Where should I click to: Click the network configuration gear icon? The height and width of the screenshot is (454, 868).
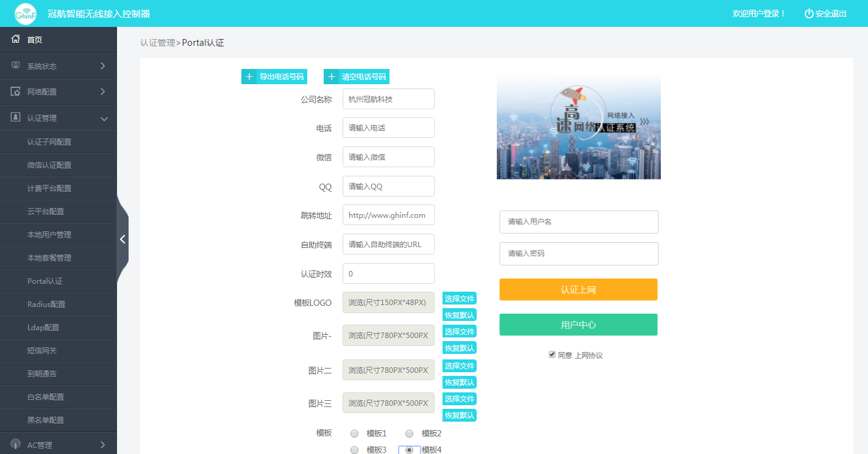(x=16, y=92)
